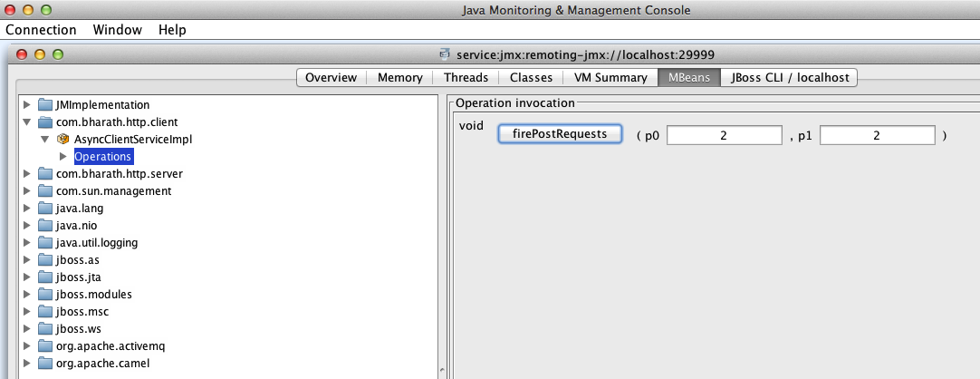Click the java.lang folder icon
This screenshot has height=379, width=980.
click(45, 208)
